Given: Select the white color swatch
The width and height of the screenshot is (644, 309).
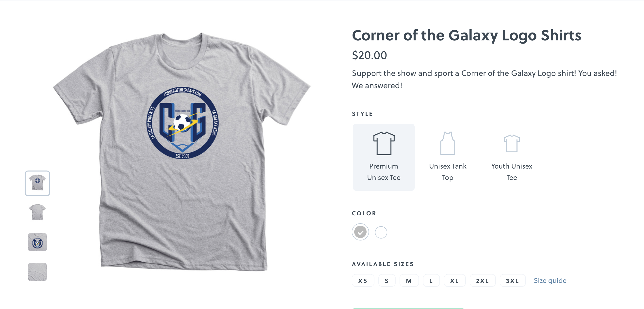Looking at the screenshot, I should (x=381, y=232).
